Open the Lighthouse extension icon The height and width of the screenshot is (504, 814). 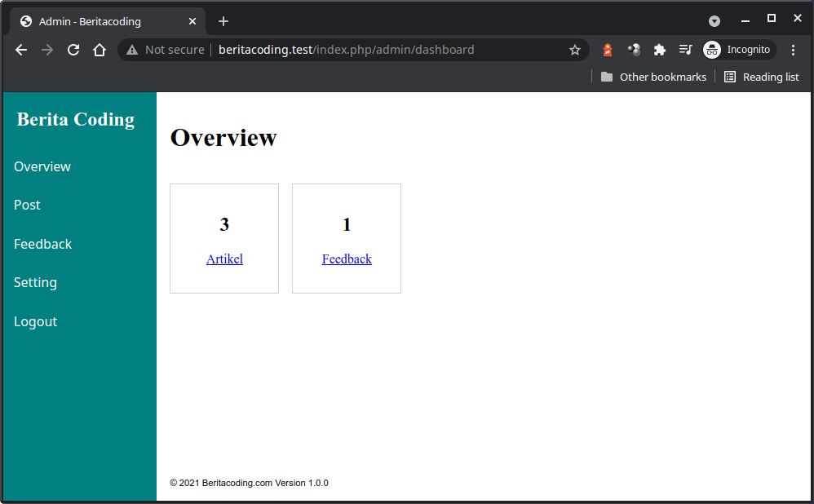tap(607, 50)
